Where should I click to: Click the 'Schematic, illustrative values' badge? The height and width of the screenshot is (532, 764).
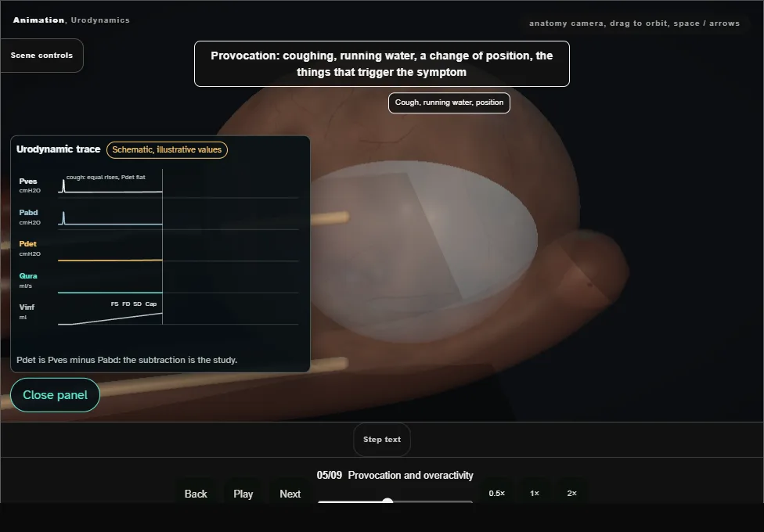pyautogui.click(x=168, y=149)
